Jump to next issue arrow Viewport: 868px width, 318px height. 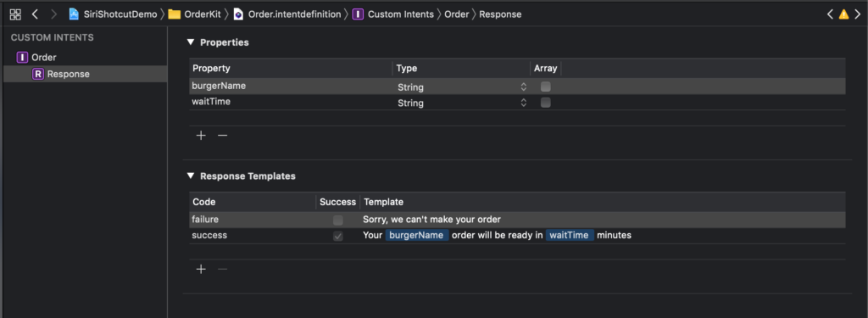point(858,14)
